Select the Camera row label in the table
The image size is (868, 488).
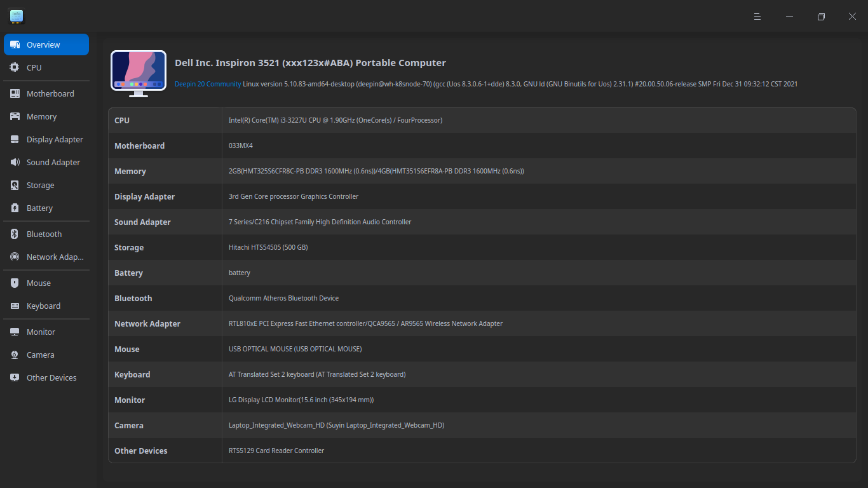[129, 425]
